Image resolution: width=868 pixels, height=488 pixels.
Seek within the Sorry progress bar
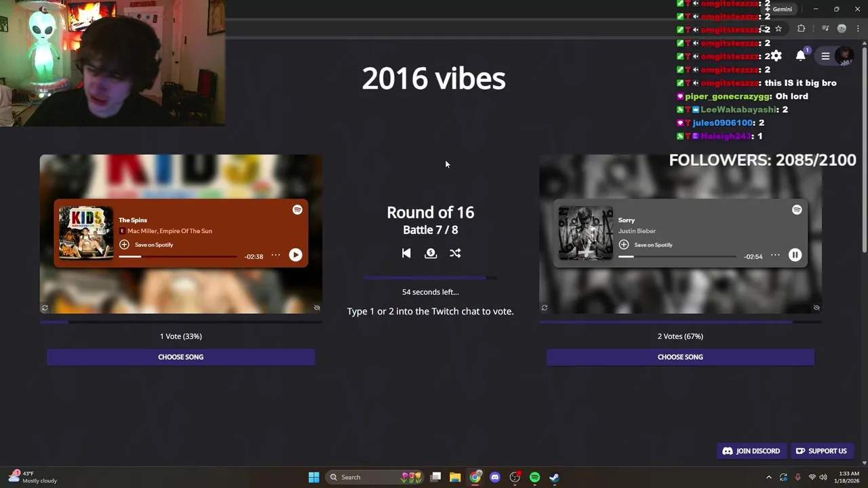[677, 257]
